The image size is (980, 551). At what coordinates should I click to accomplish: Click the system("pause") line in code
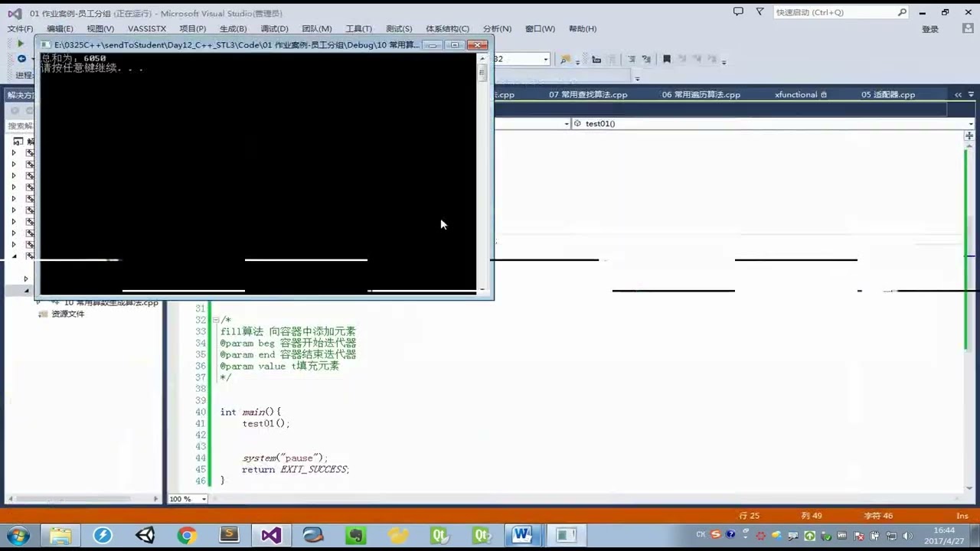pyautogui.click(x=285, y=458)
